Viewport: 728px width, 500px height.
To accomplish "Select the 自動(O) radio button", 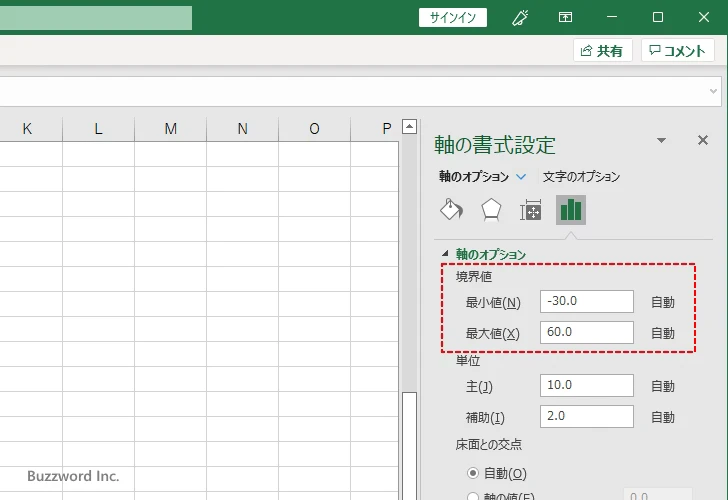I will pos(473,473).
